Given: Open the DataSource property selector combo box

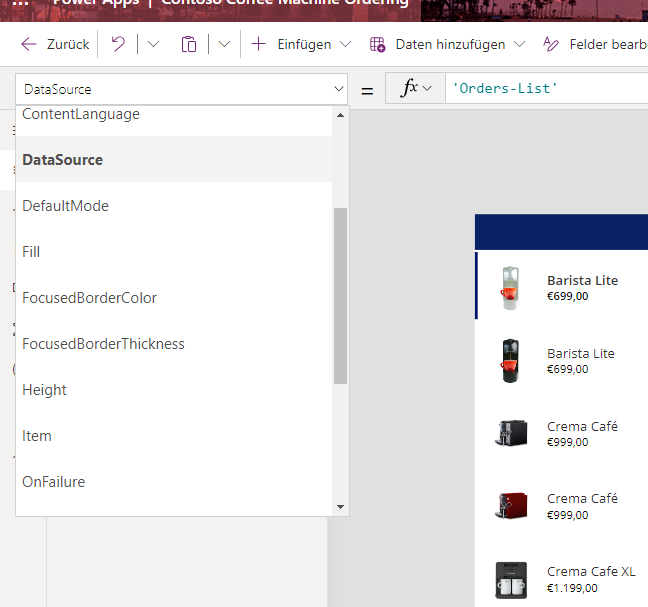Looking at the screenshot, I should [x=181, y=89].
